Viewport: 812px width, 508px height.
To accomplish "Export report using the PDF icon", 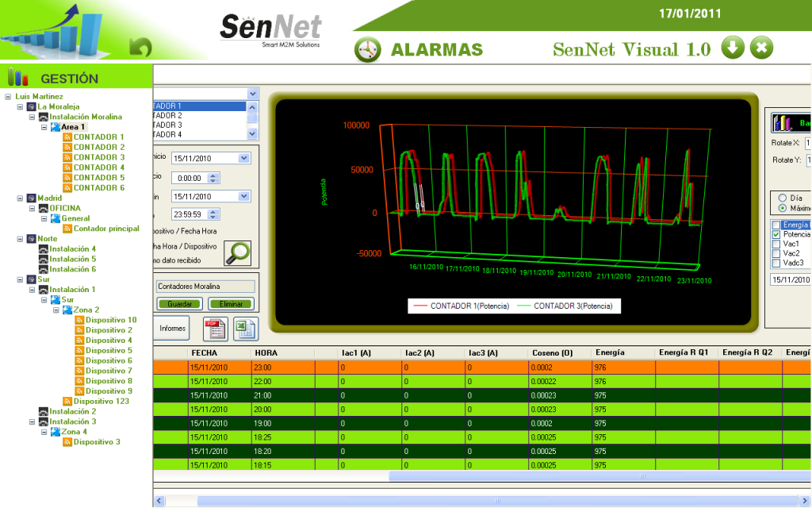I will (x=215, y=328).
